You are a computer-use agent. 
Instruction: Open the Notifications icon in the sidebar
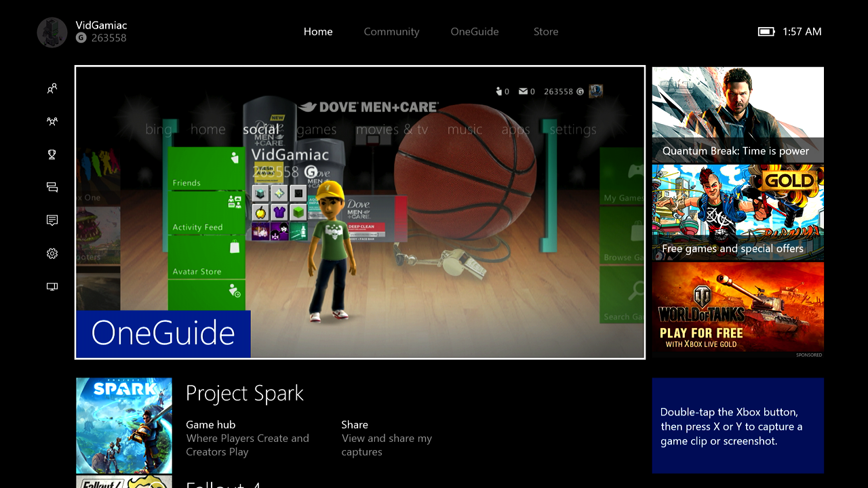[52, 220]
